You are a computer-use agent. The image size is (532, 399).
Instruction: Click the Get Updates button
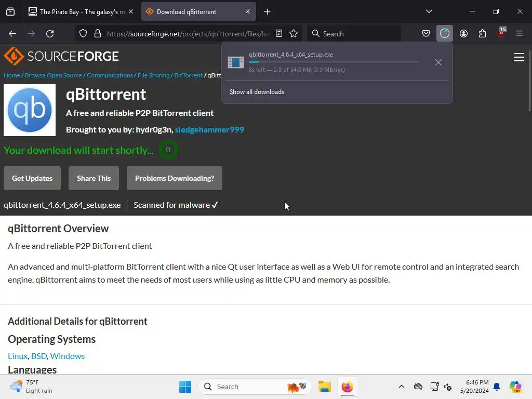point(32,178)
